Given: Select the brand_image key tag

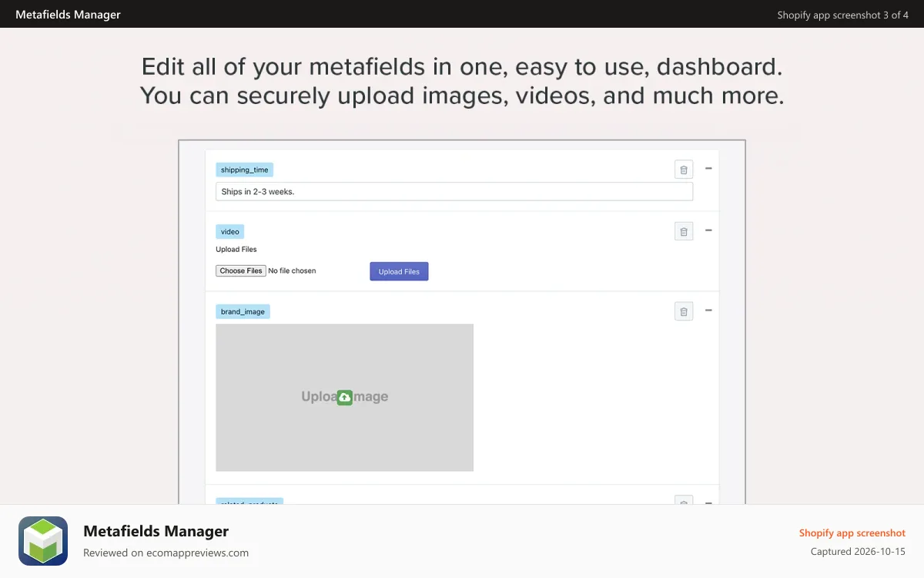Looking at the screenshot, I should pos(243,311).
